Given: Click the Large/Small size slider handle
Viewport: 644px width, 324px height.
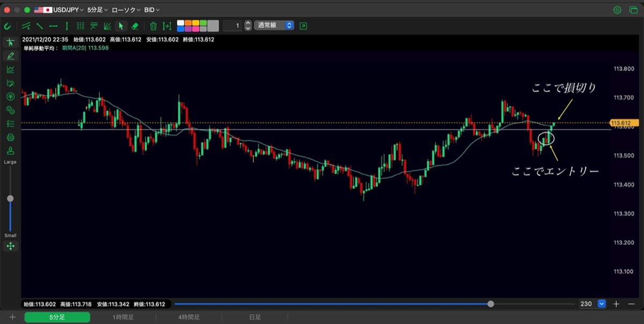Looking at the screenshot, I should coord(10,199).
